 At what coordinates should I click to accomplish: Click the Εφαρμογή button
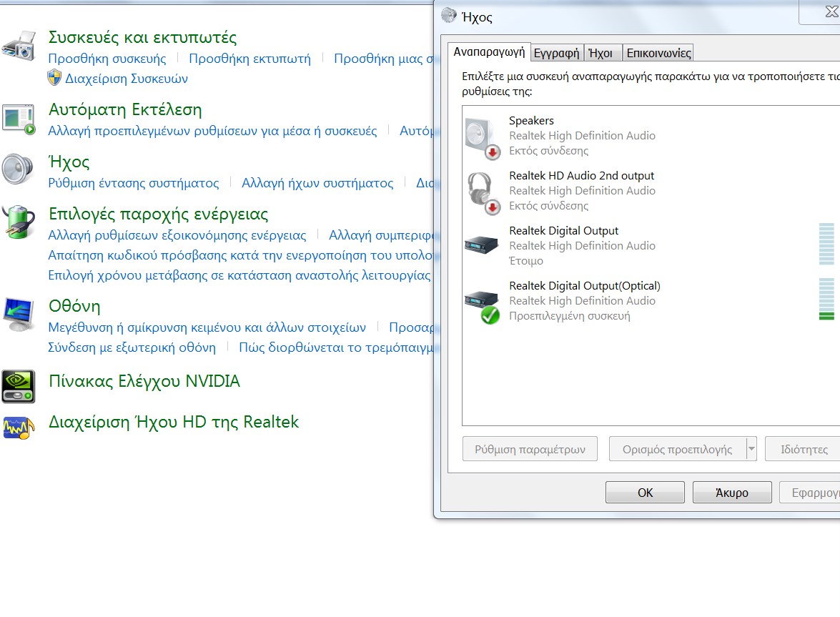[x=809, y=492]
